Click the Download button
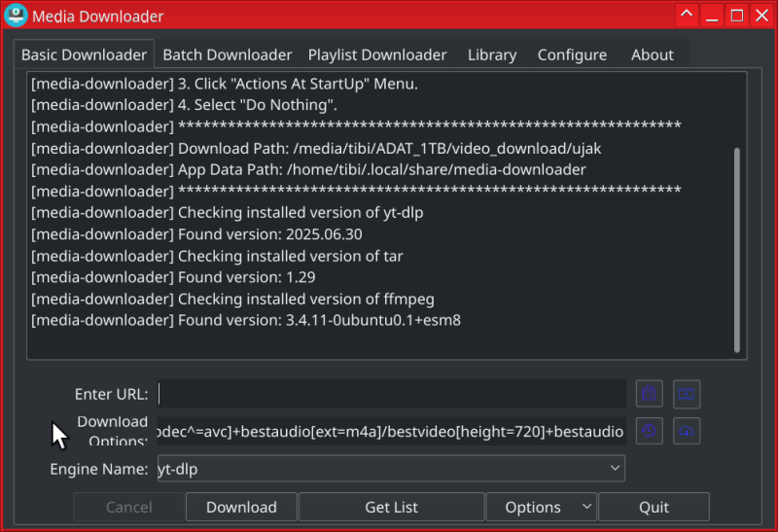This screenshot has width=778, height=532. tap(241, 507)
